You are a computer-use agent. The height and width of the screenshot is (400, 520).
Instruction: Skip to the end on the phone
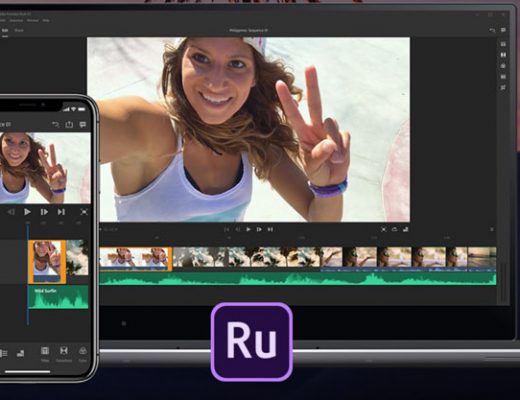[61, 212]
